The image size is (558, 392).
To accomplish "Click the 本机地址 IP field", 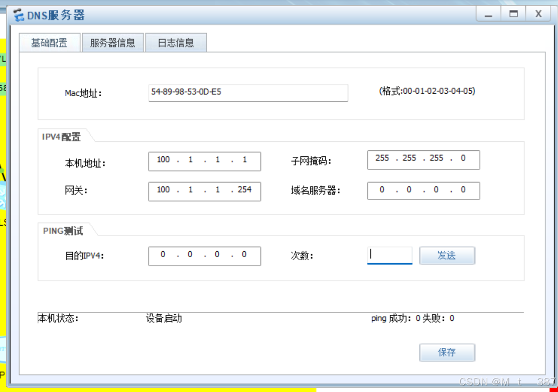I will pos(205,161).
